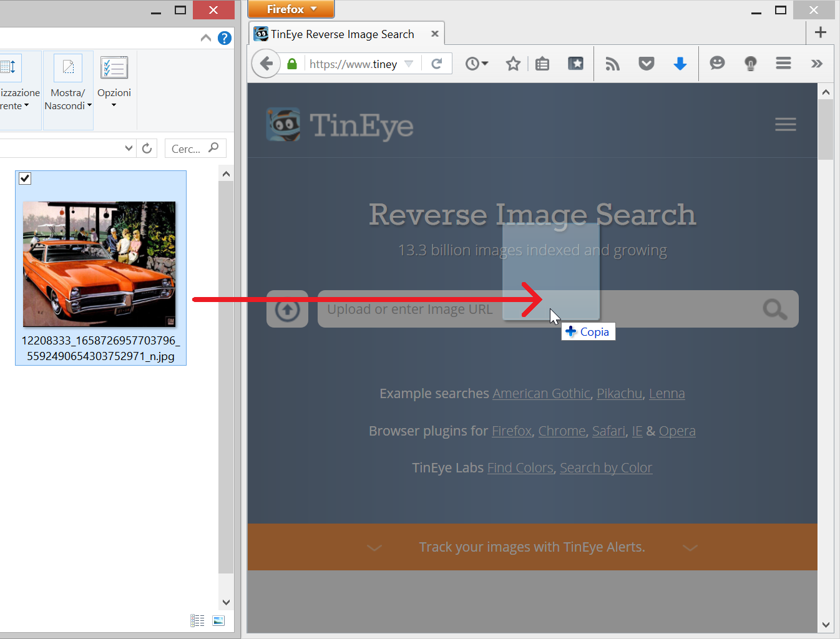Click the green padlock site identity icon
The height and width of the screenshot is (639, 840).
(x=291, y=64)
